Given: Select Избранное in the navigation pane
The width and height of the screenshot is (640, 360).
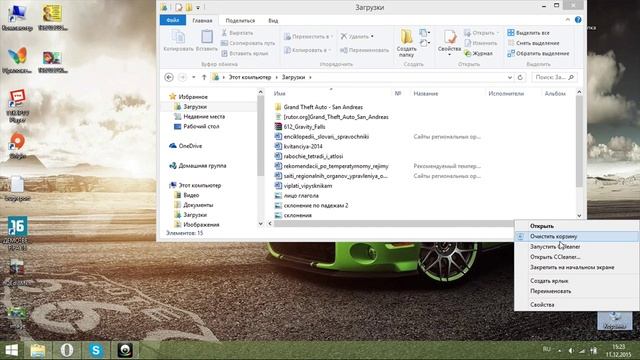Looking at the screenshot, I should (x=193, y=97).
